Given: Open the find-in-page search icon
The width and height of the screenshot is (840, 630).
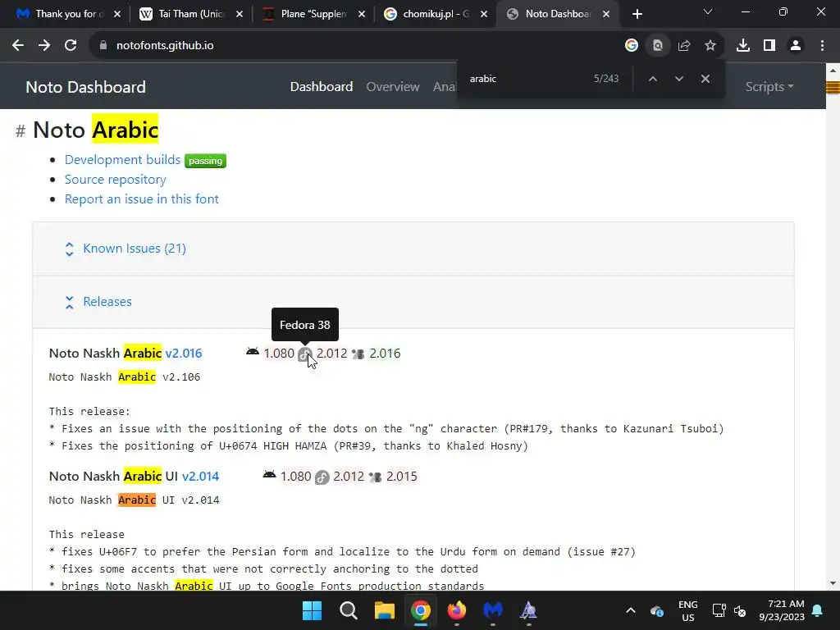Looking at the screenshot, I should [x=657, y=46].
